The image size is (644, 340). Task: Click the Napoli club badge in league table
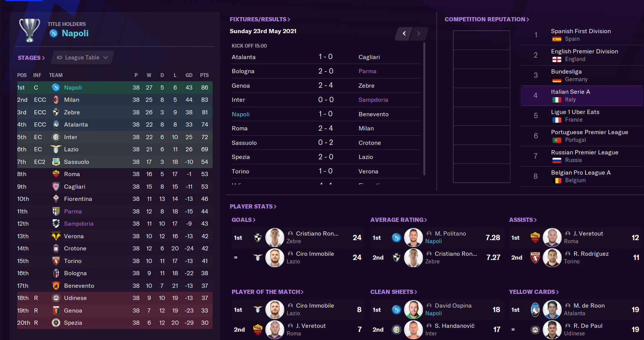(x=56, y=88)
